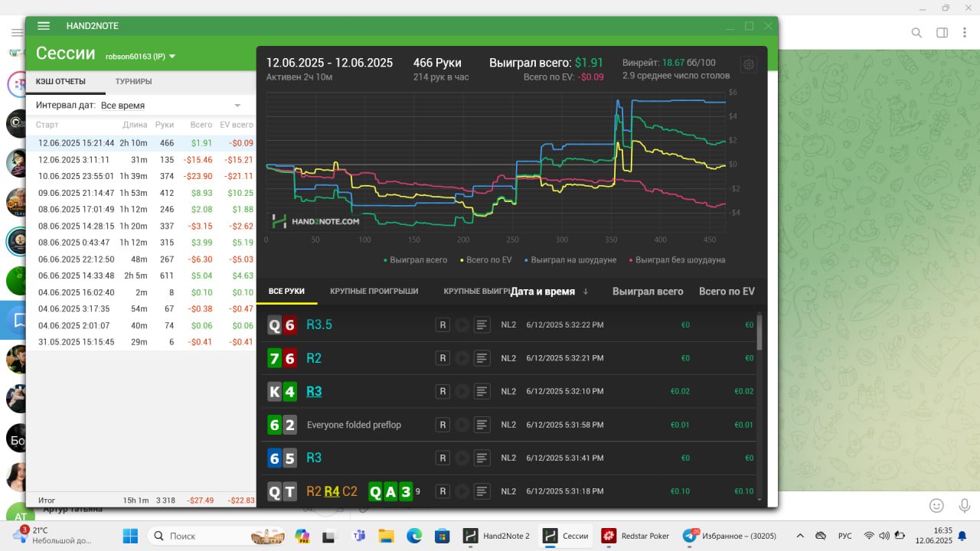This screenshot has width=980, height=551.
Task: Toggle Всего по EV graph line legend
Action: [x=485, y=260]
